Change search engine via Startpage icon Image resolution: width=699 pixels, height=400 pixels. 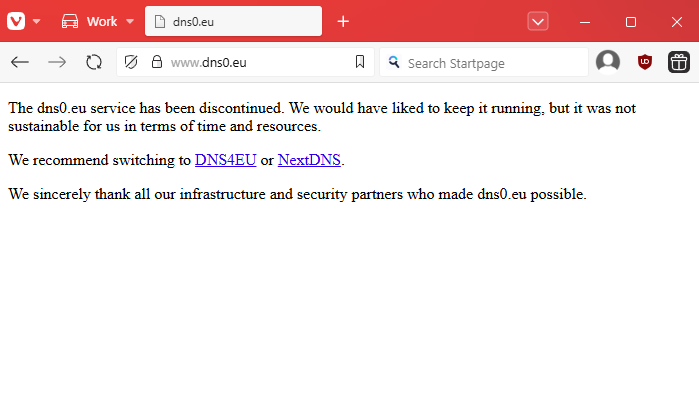(394, 62)
